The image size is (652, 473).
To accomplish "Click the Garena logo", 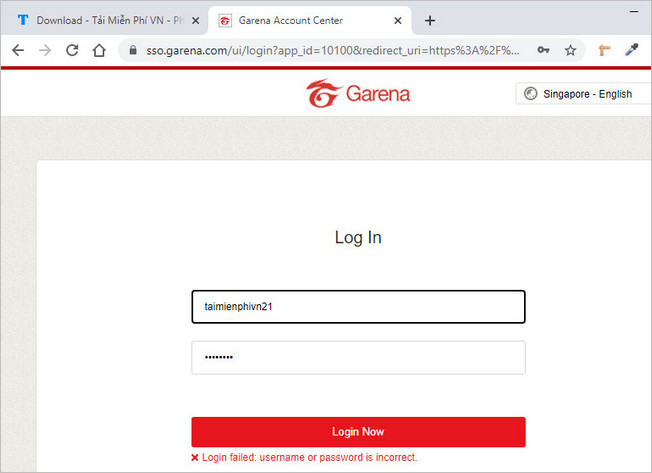I will coord(358,94).
